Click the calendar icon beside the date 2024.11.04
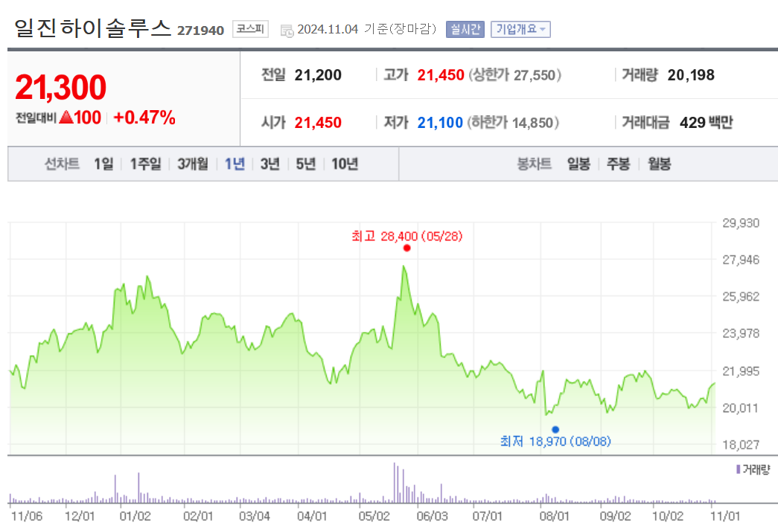Image resolution: width=778 pixels, height=532 pixels. point(287,31)
